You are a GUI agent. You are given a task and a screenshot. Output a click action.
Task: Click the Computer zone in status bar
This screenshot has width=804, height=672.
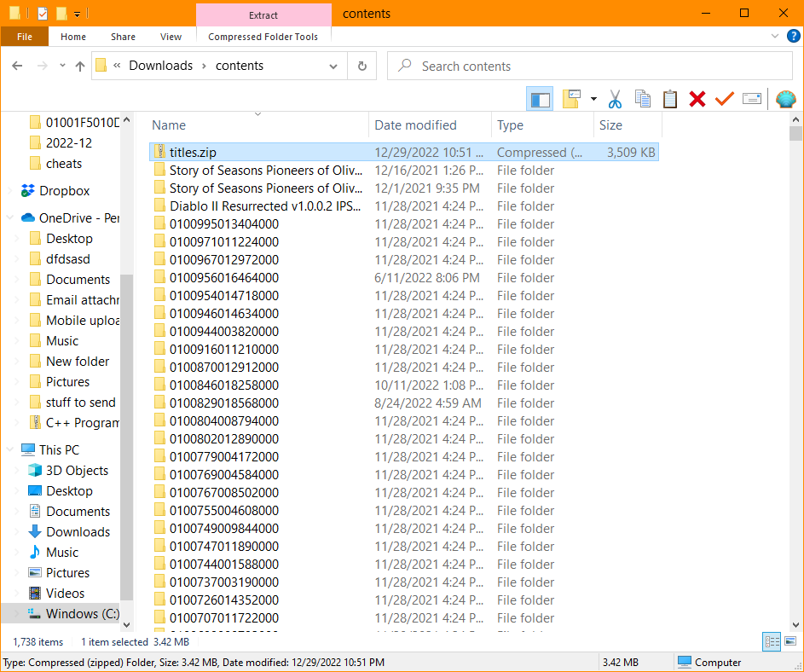[710, 663]
